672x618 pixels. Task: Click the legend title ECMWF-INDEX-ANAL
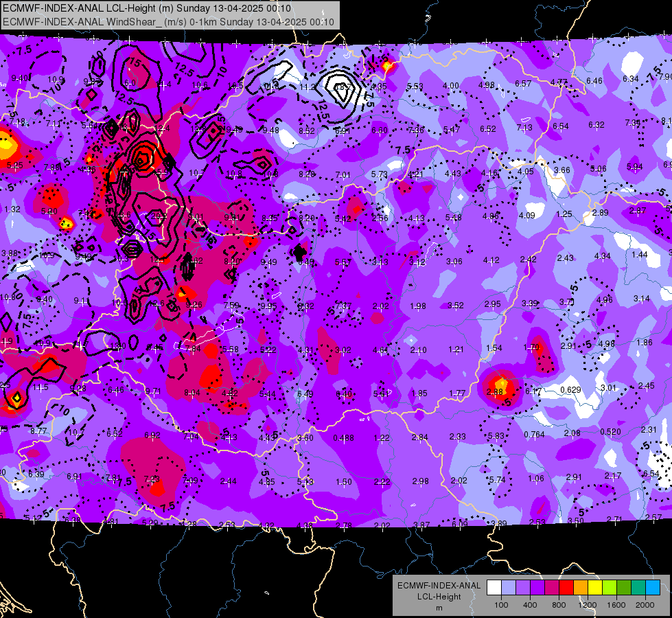coord(439,586)
